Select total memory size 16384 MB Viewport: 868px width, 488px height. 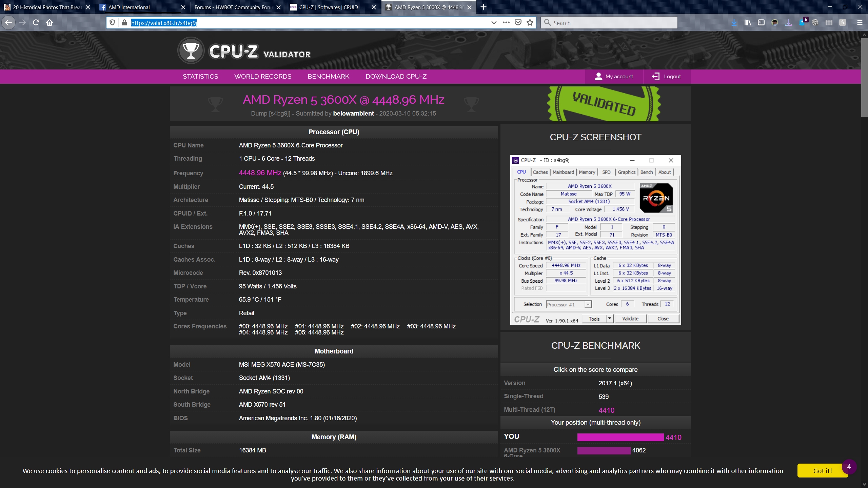click(x=252, y=450)
